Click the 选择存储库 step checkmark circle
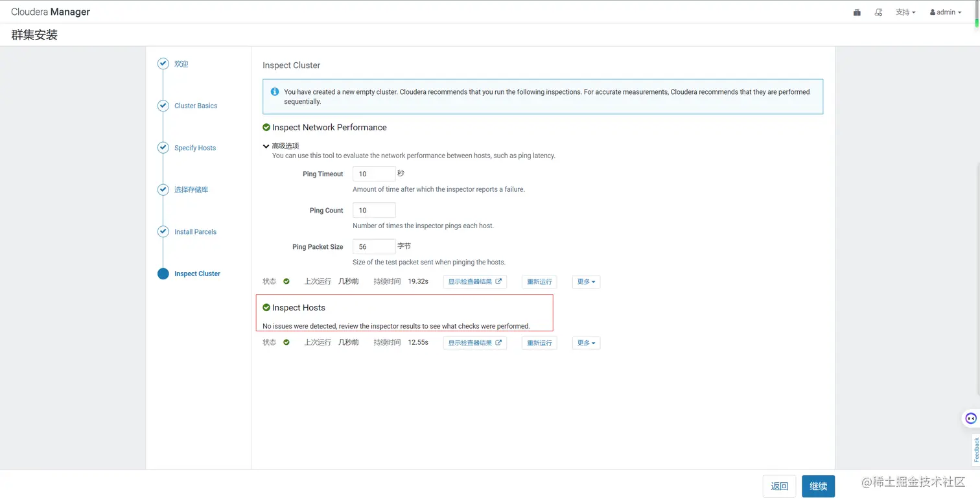 [163, 189]
